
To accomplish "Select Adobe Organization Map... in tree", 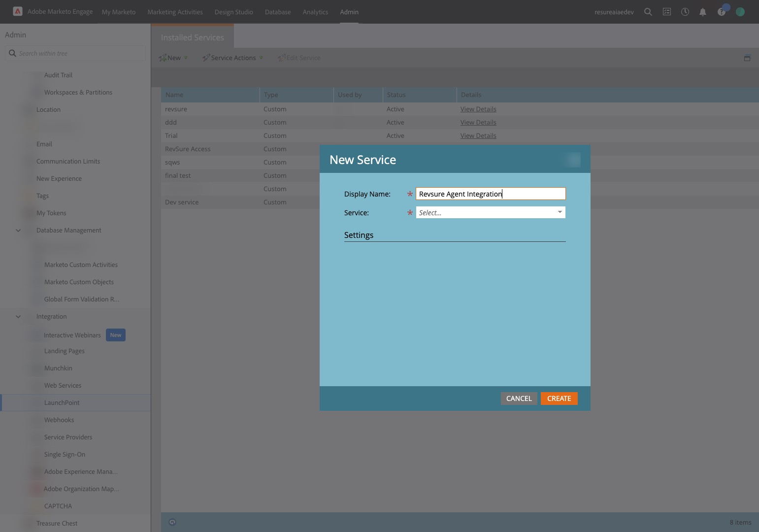I will (x=81, y=489).
